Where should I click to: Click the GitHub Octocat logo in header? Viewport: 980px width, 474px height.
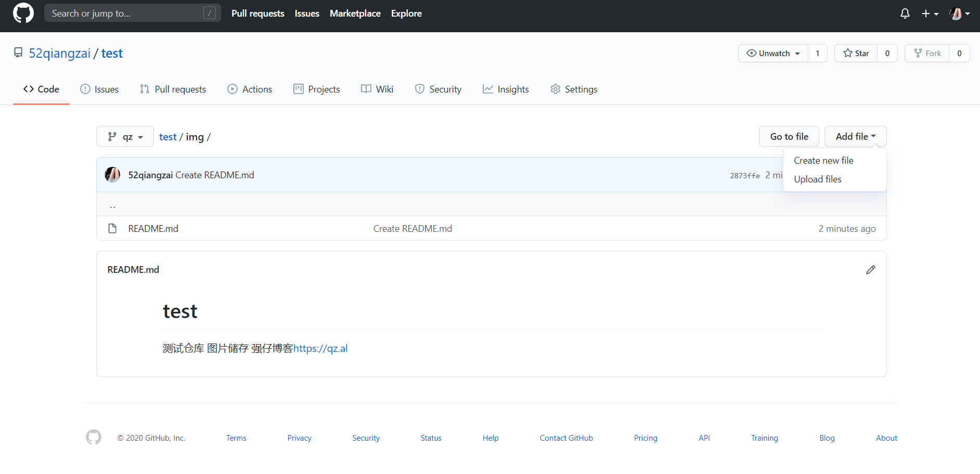pyautogui.click(x=23, y=13)
